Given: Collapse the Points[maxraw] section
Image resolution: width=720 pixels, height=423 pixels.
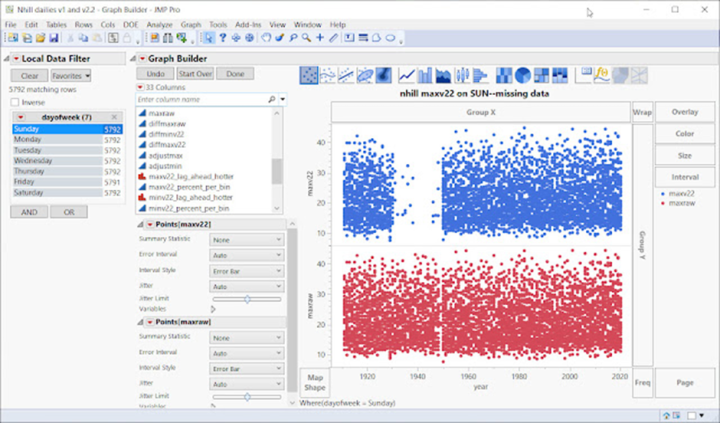Looking at the screenshot, I should [x=141, y=322].
